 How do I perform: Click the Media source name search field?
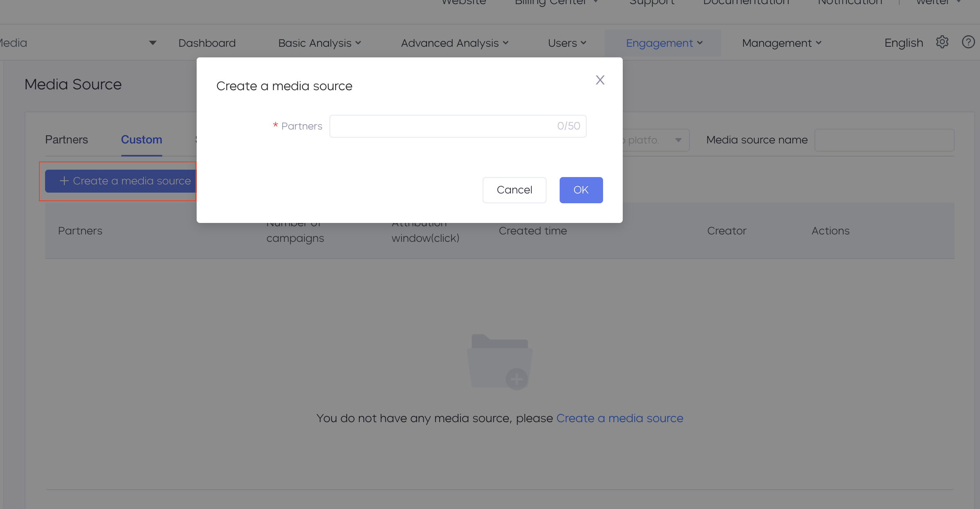tap(884, 140)
